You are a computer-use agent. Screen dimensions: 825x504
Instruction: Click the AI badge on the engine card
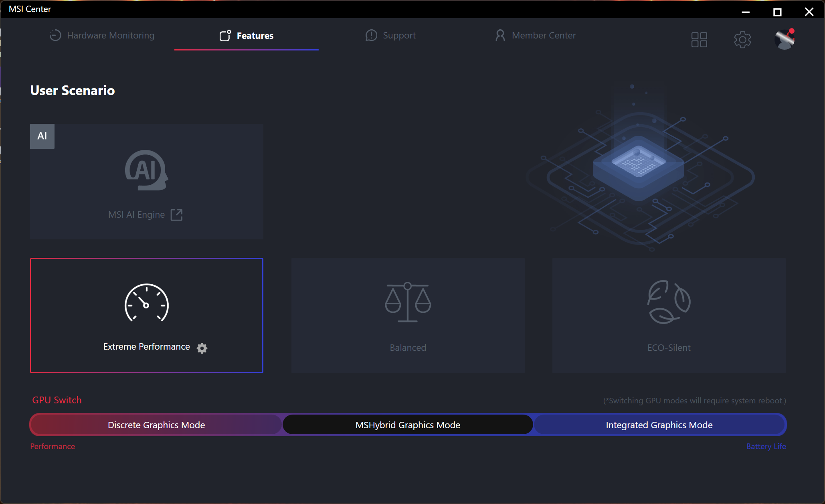[42, 136]
